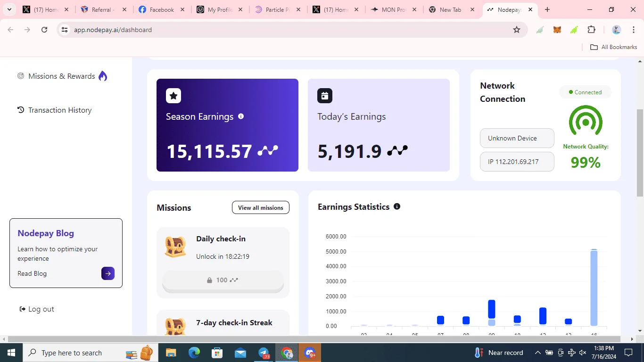
Task: Open the Telegram taskbar icon
Action: click(x=264, y=353)
